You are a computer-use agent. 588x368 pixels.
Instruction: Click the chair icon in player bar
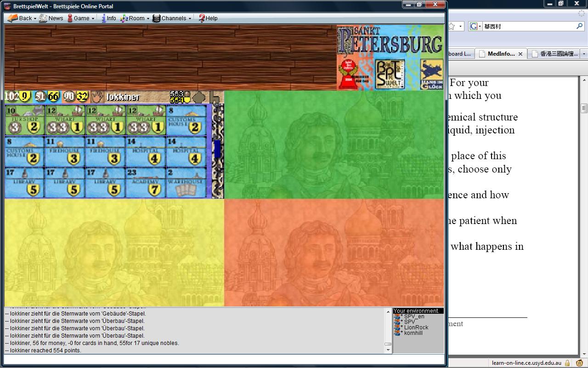(215, 97)
